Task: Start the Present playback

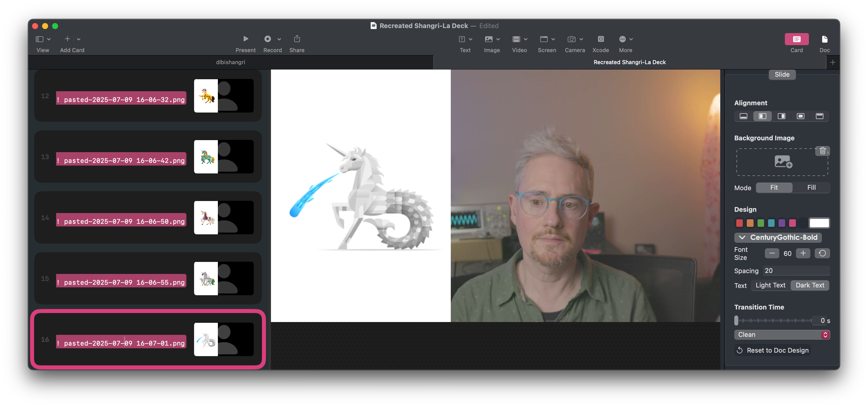Action: (246, 39)
